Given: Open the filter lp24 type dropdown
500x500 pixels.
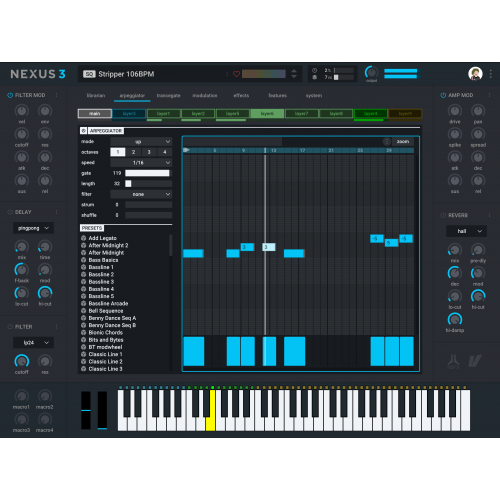Looking at the screenshot, I should (x=33, y=342).
